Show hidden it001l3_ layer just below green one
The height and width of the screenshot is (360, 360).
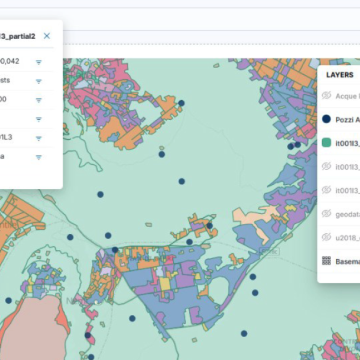click(326, 166)
